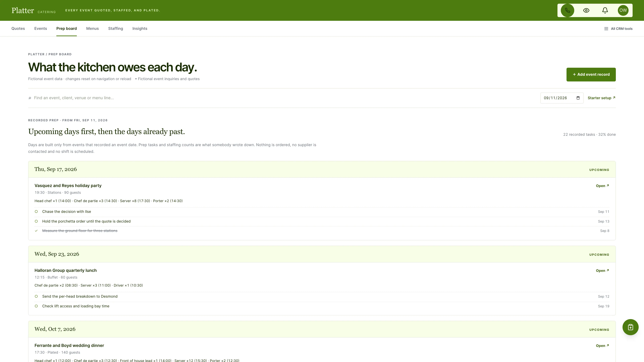Check off 'Hold the porchetta order' task
This screenshot has width=644, height=362.
[36, 221]
